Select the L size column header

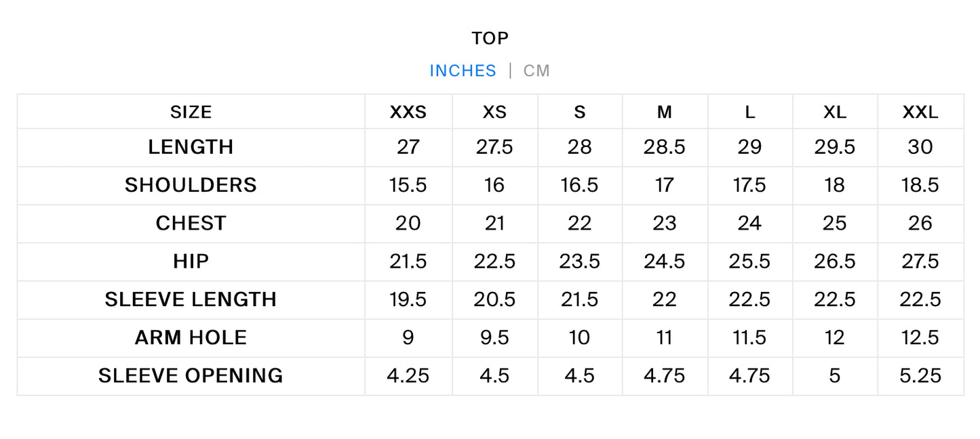pyautogui.click(x=750, y=112)
